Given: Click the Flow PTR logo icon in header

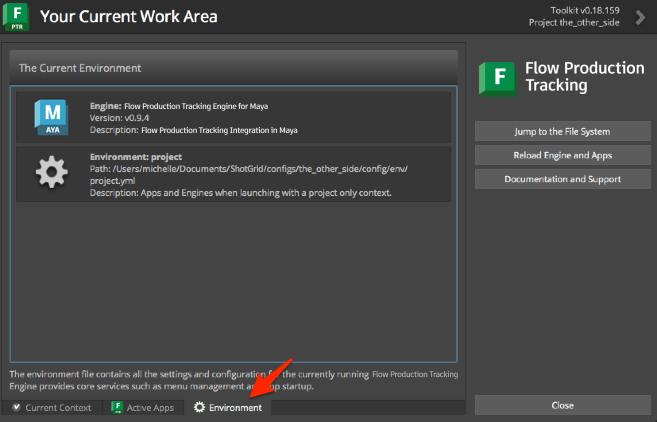Looking at the screenshot, I should 16,16.
